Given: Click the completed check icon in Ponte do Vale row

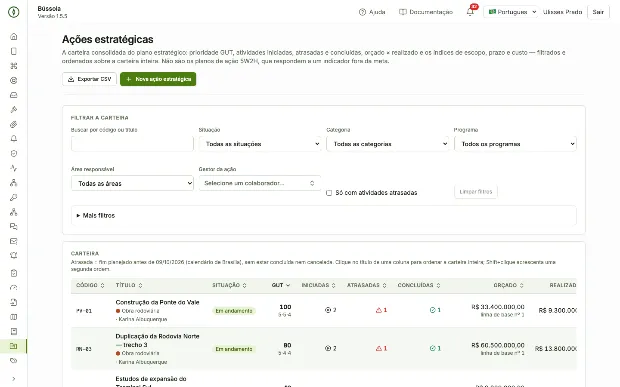Looking at the screenshot, I should click(433, 310).
